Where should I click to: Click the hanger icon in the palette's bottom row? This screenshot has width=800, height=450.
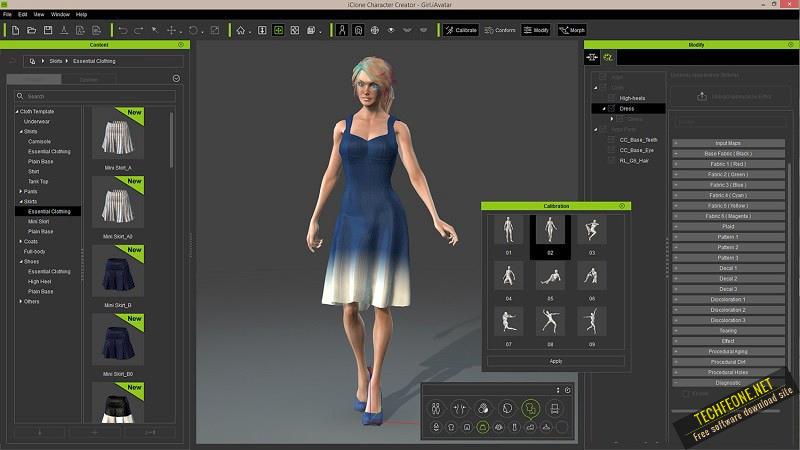coord(546,428)
